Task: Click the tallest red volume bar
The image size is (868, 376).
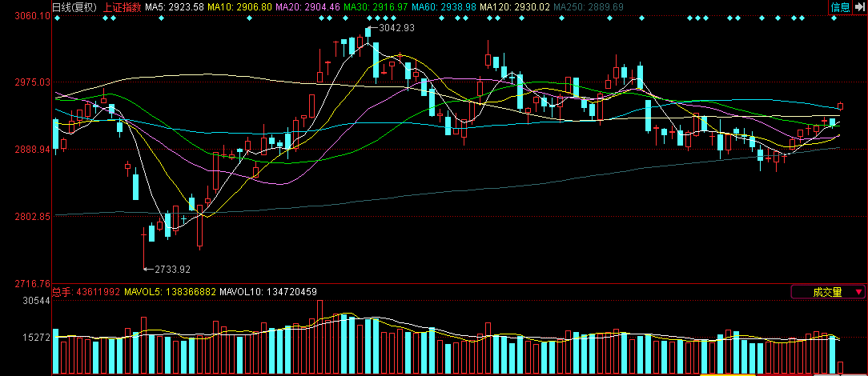Action: (x=320, y=336)
